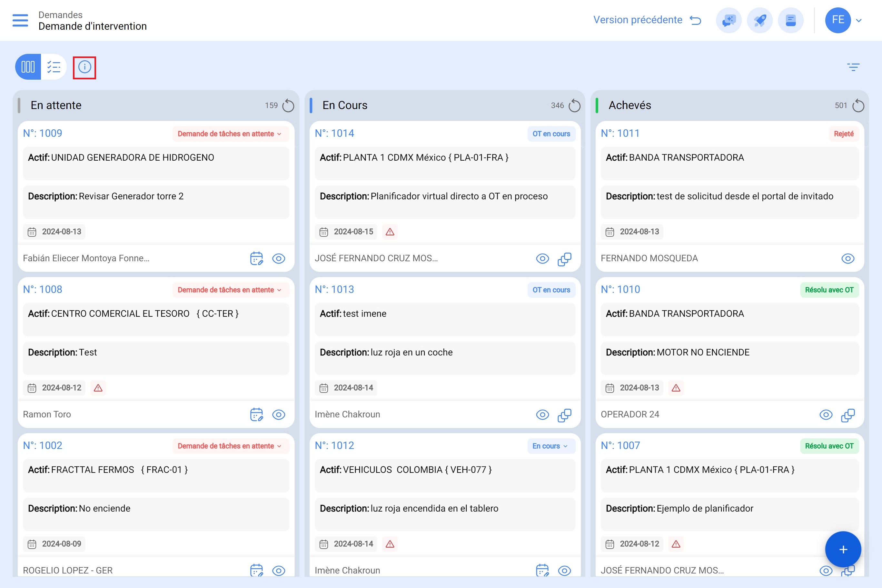
Task: View details of request 1002
Action: (x=279, y=571)
